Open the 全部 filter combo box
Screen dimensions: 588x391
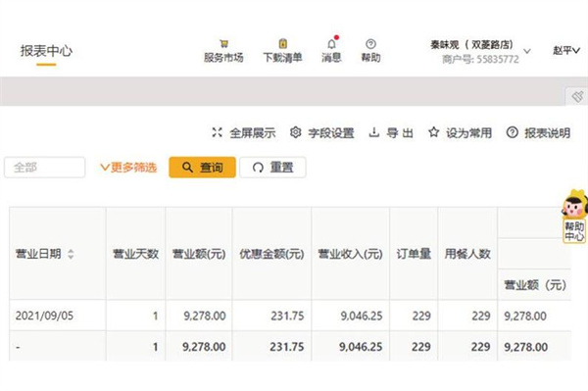(x=45, y=168)
